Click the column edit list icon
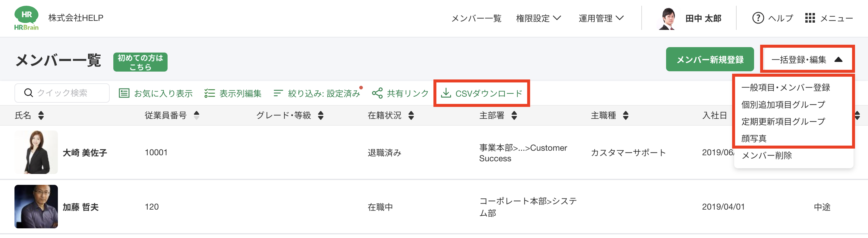This screenshot has height=238, width=868. 209,93
